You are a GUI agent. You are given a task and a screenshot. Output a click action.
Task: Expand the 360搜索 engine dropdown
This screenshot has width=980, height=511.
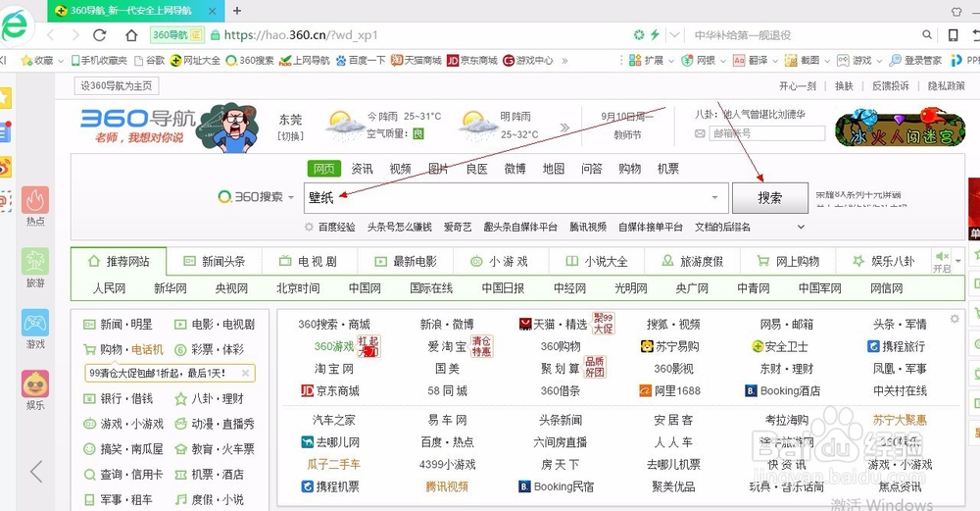pyautogui.click(x=291, y=197)
